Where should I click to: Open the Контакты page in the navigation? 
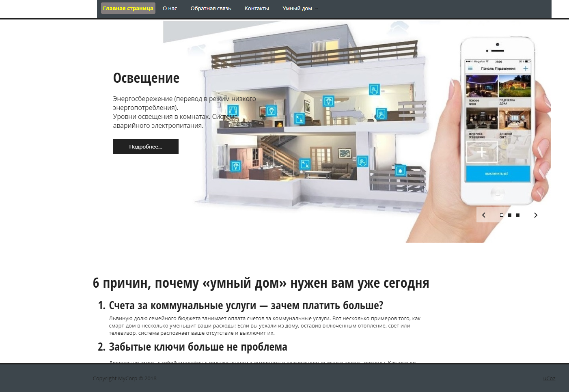(256, 9)
